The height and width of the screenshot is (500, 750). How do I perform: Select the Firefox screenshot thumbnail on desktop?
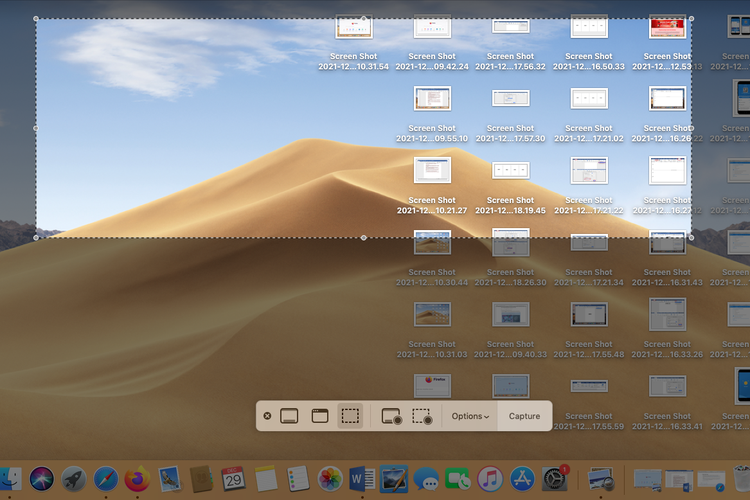click(432, 386)
